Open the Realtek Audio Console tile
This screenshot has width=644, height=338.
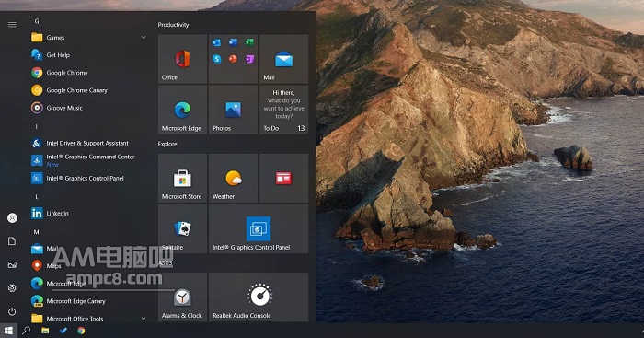tap(259, 297)
